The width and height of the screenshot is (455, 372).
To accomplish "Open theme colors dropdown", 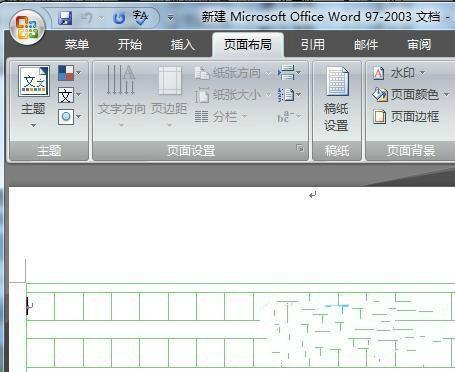I will 69,73.
